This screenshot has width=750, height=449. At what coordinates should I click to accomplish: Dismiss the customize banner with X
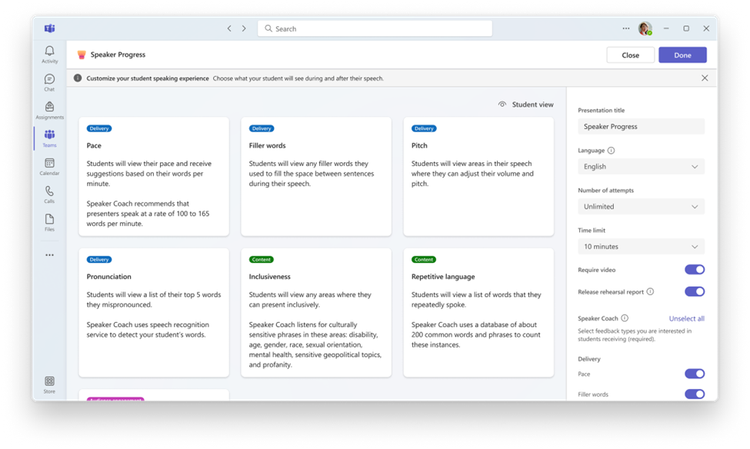point(705,78)
